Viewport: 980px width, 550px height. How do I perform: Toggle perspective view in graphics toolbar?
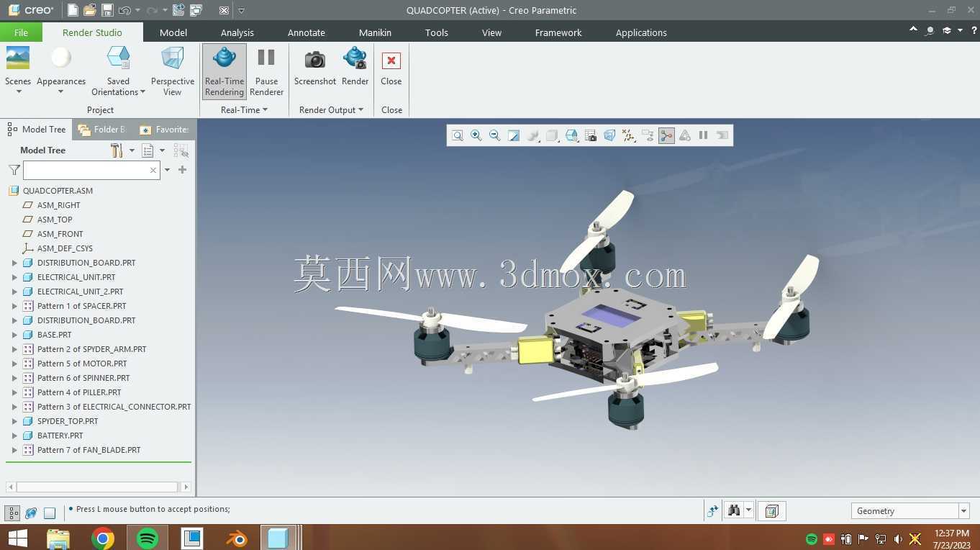(x=609, y=135)
